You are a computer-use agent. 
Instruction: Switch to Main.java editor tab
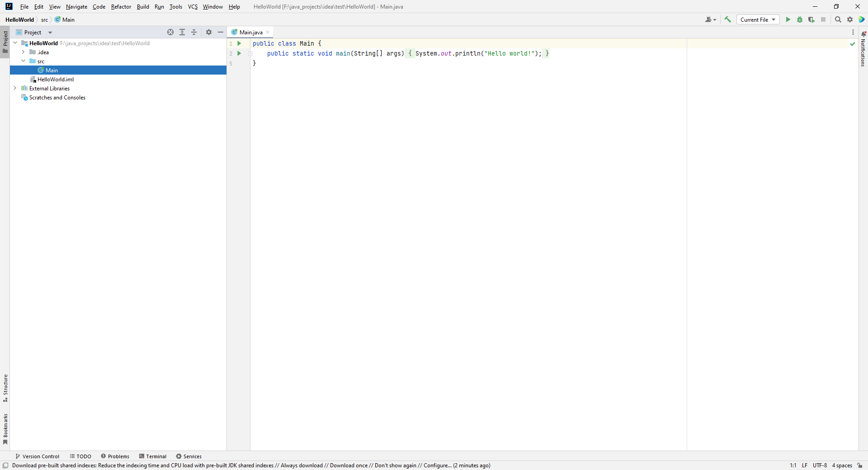point(251,32)
